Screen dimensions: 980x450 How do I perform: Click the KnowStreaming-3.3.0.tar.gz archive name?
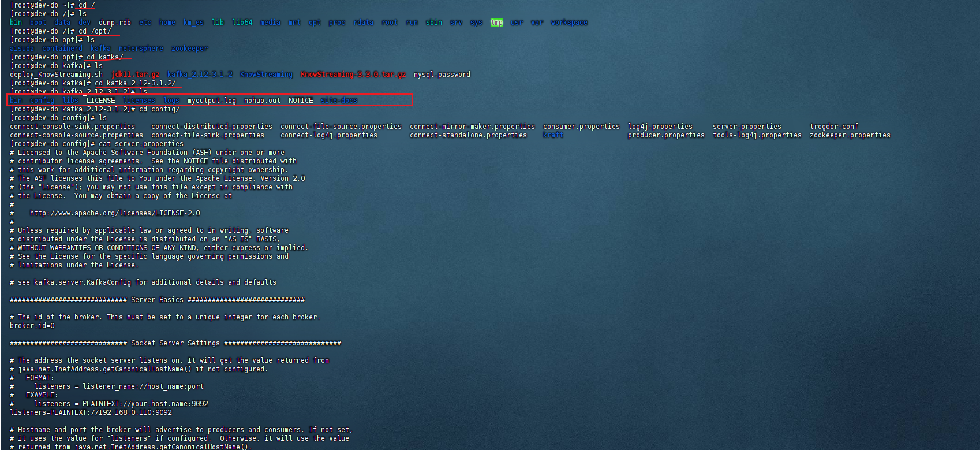[353, 75]
